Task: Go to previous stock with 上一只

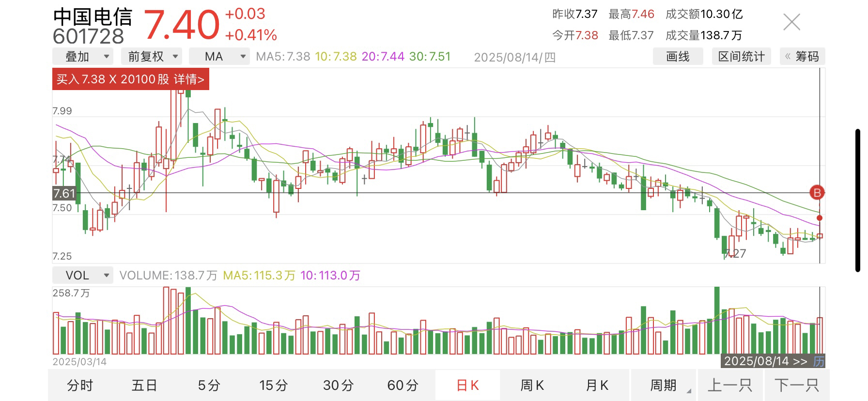Action: click(x=729, y=386)
